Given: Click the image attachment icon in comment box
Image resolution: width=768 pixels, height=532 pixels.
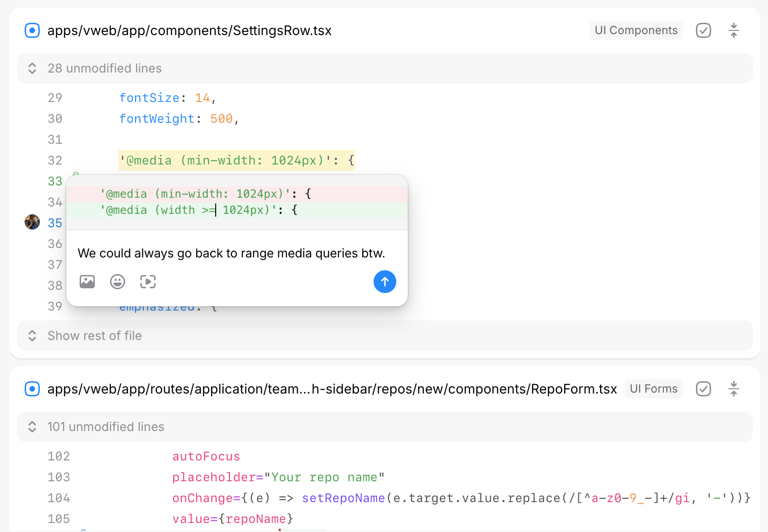Looking at the screenshot, I should point(87,282).
